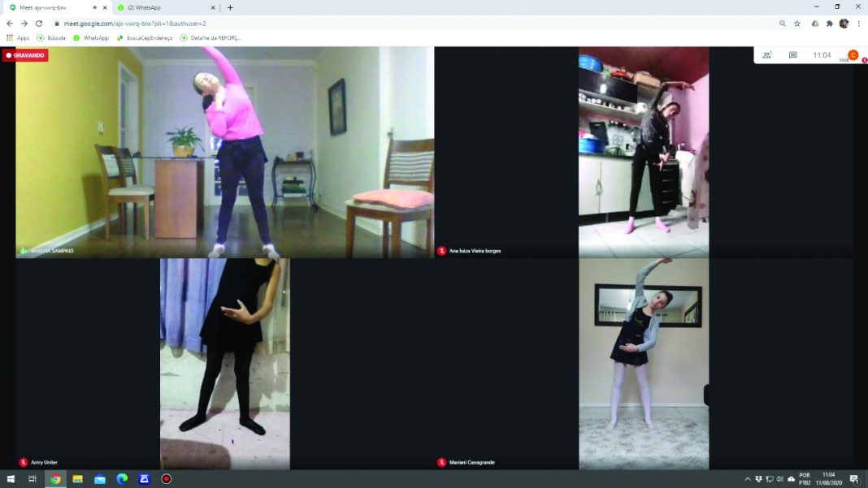Open the POR PTB2 language selector
Image resolution: width=868 pixels, height=488 pixels.
pos(805,479)
